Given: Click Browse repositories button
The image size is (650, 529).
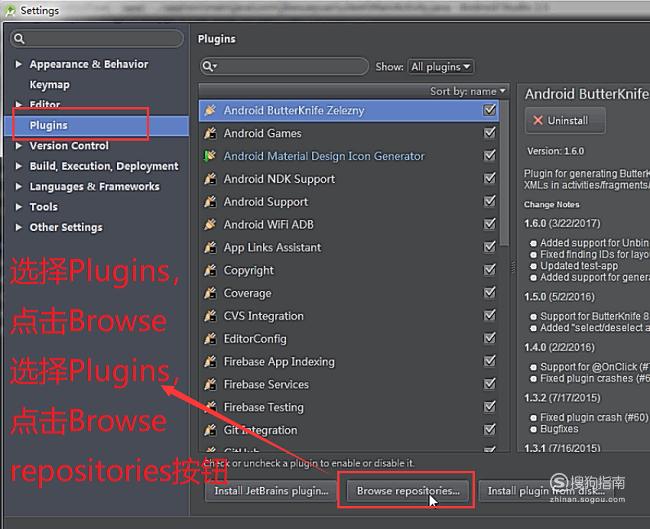Looking at the screenshot, I should 408,491.
